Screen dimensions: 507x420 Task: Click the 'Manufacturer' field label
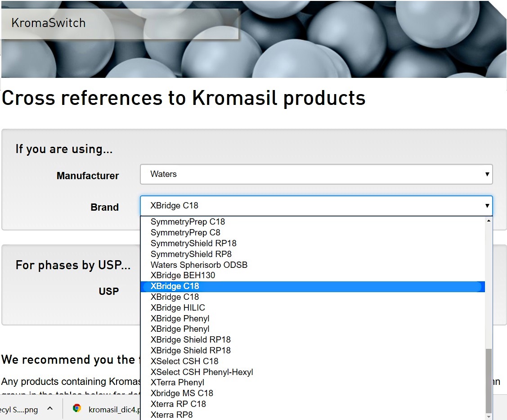[88, 176]
